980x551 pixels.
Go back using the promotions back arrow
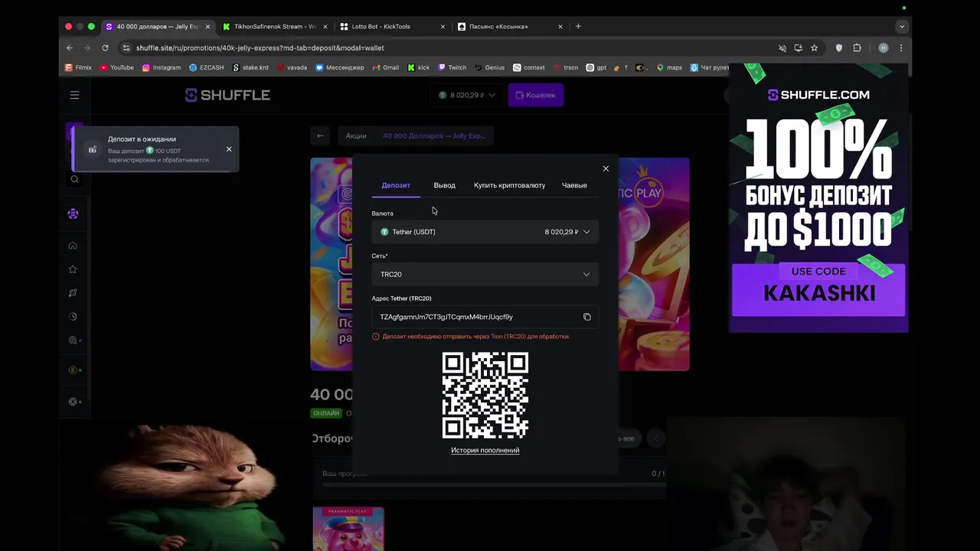(320, 135)
